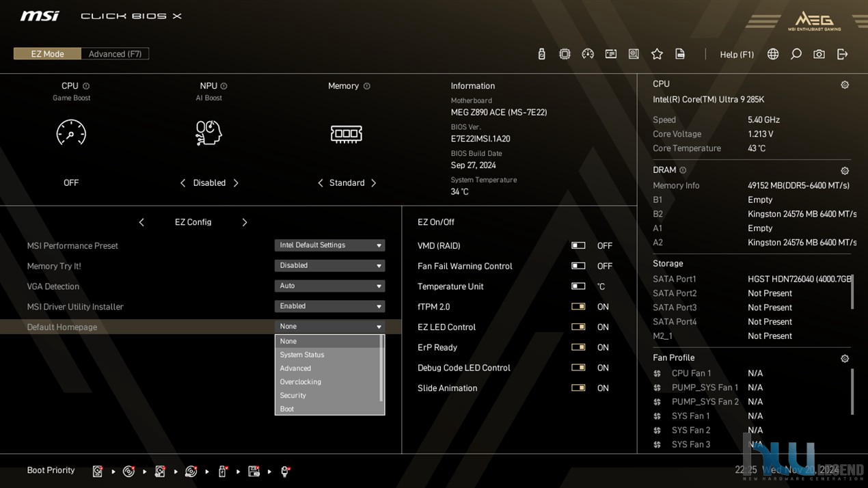Viewport: 868px width, 488px height.
Task: Click the "Boot Priority" label
Action: coord(51,470)
